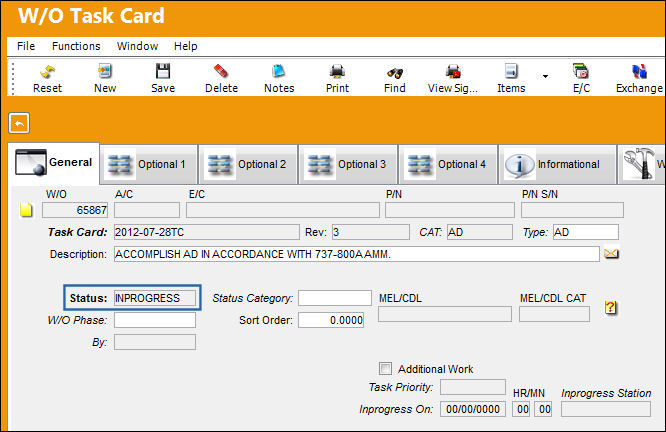Expand the dropdown arrow next to Items
Viewport: 666px width, 432px height.
[x=545, y=76]
